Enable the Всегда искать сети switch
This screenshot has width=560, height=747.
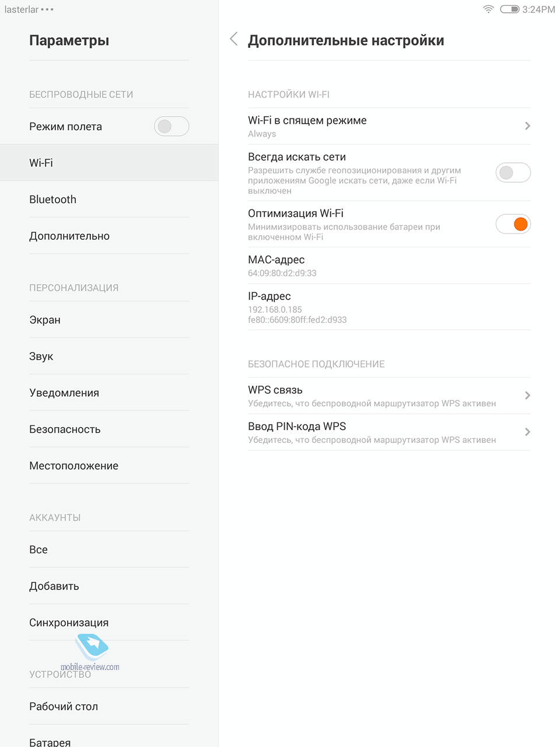(x=513, y=172)
